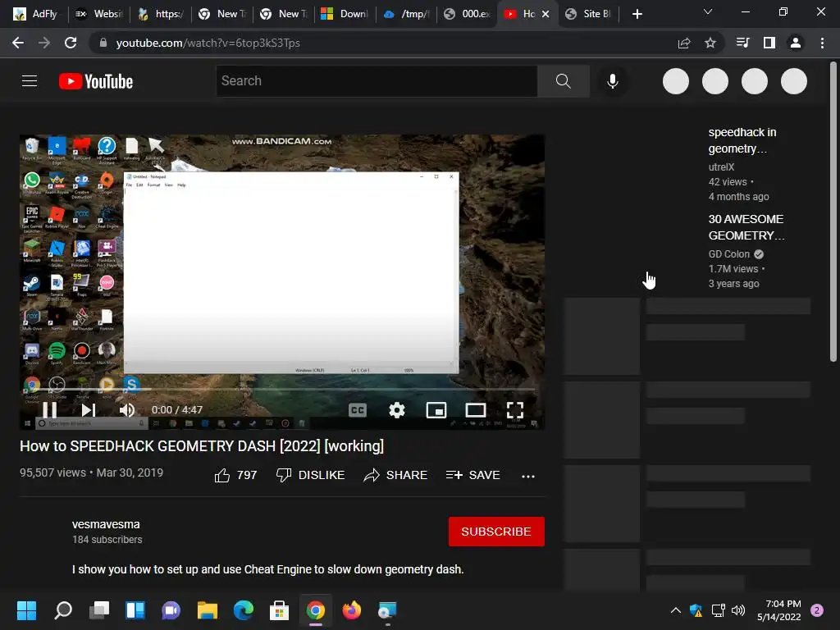Reload the page
840x630 pixels.
click(x=71, y=43)
